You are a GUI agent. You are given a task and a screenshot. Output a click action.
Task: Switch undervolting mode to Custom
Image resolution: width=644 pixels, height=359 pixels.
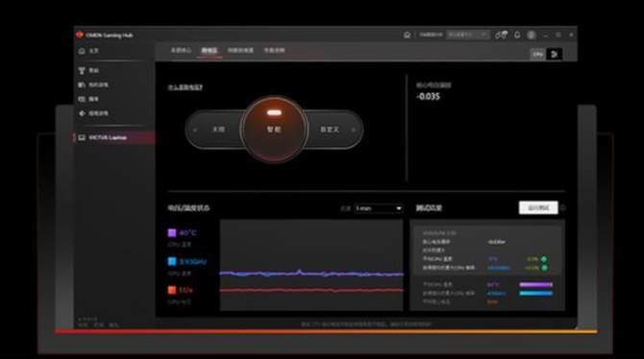pos(330,130)
